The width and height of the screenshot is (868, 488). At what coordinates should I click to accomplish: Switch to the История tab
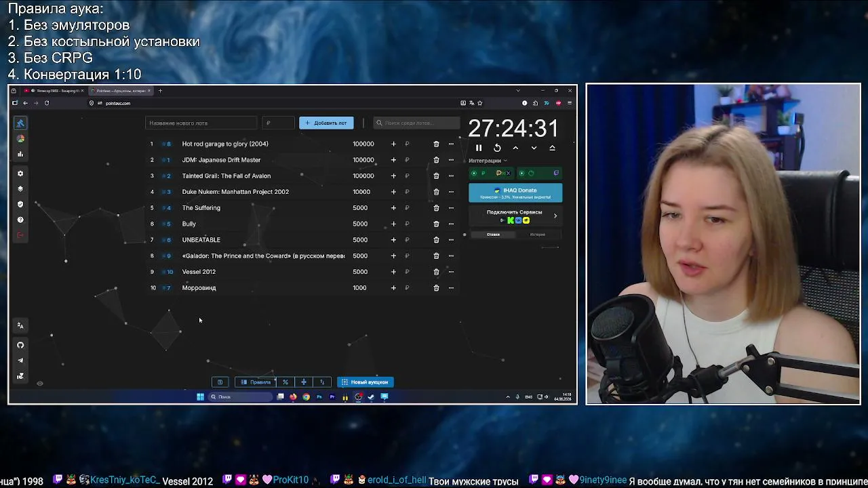pyautogui.click(x=538, y=235)
